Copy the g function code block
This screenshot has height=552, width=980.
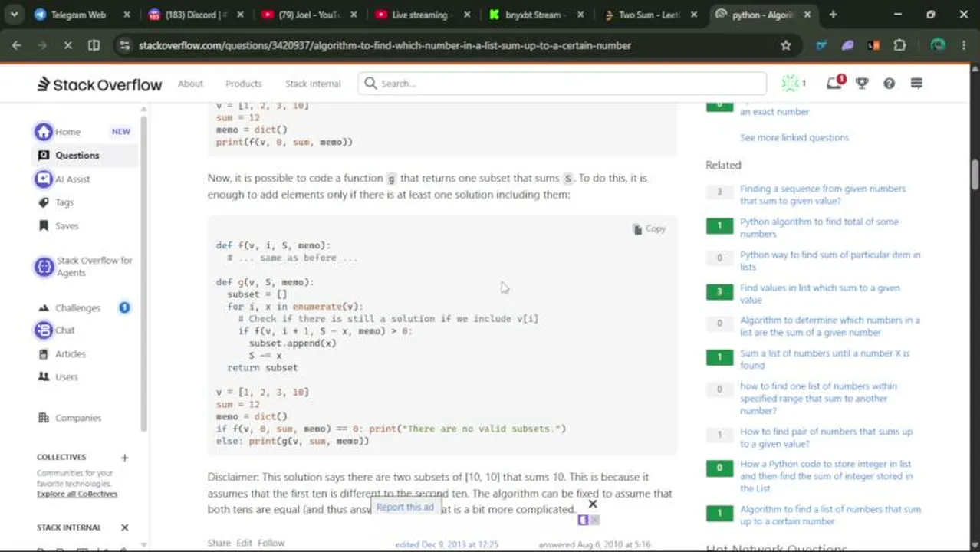coord(649,229)
